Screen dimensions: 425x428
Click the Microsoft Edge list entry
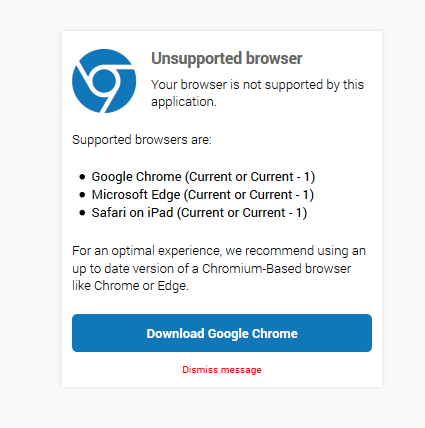(x=203, y=195)
